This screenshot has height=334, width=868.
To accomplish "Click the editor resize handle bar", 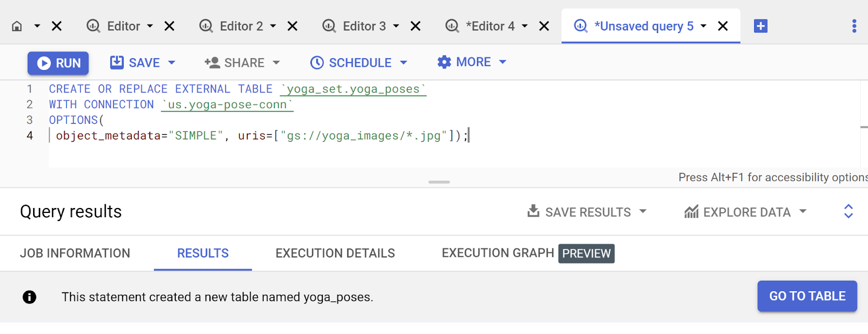I will tap(439, 182).
